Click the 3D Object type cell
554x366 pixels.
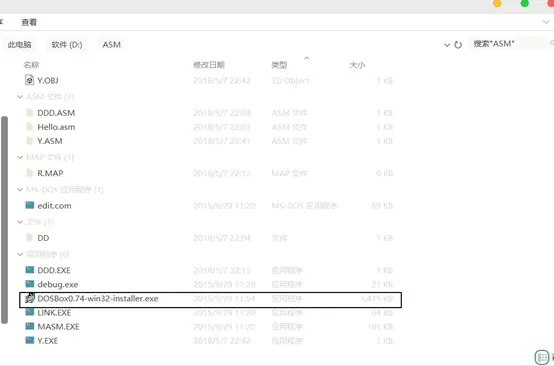click(x=290, y=81)
